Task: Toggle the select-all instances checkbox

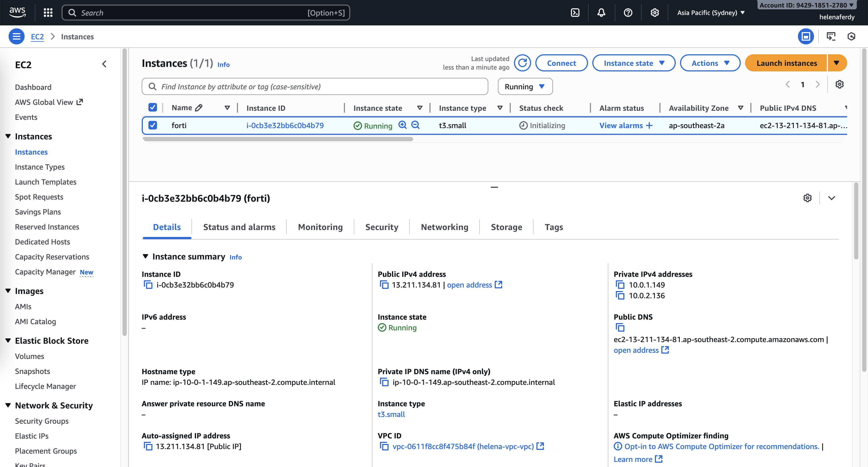Action: [153, 108]
